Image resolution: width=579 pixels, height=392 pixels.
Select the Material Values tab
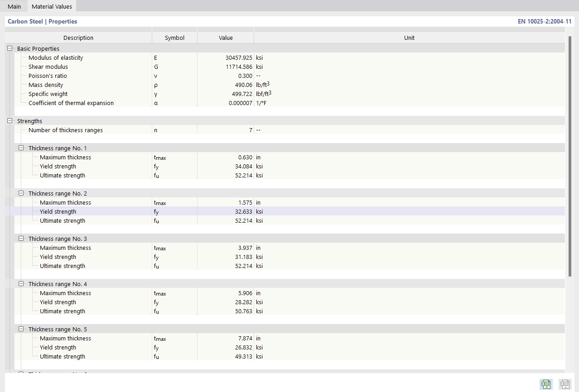coord(52,6)
